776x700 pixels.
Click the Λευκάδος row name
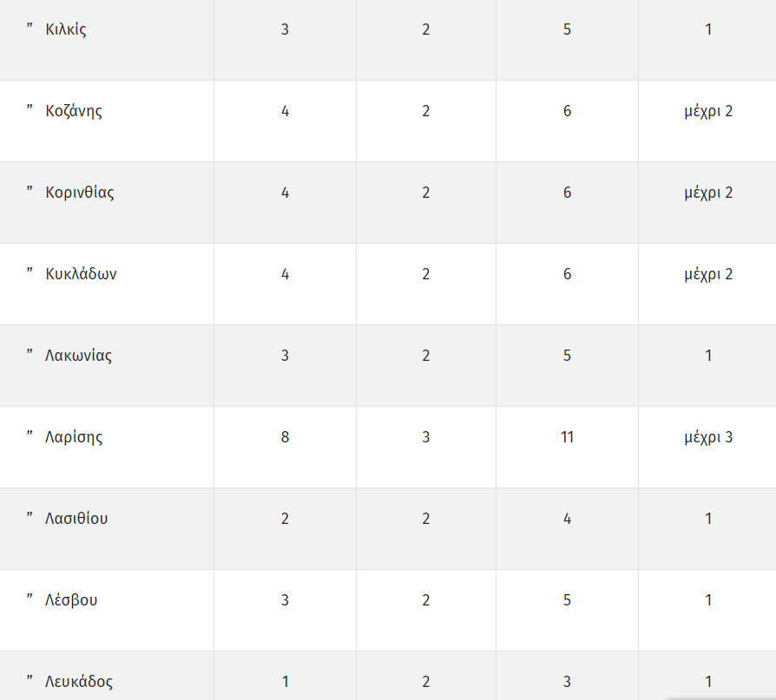tap(79, 682)
